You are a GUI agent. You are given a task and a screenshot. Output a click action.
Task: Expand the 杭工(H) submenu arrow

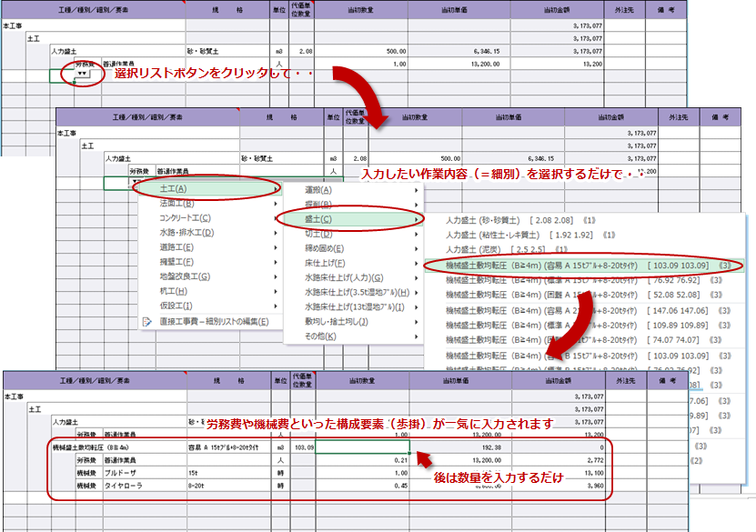pyautogui.click(x=276, y=292)
